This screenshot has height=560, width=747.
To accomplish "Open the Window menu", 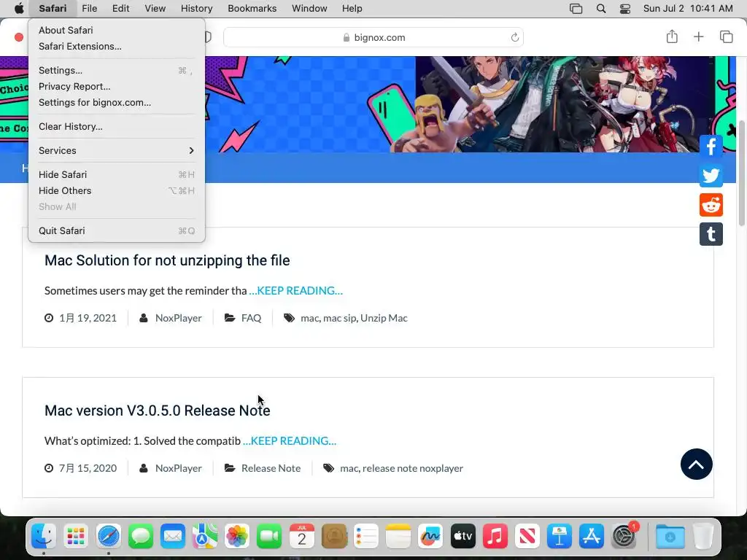I will coord(309,9).
